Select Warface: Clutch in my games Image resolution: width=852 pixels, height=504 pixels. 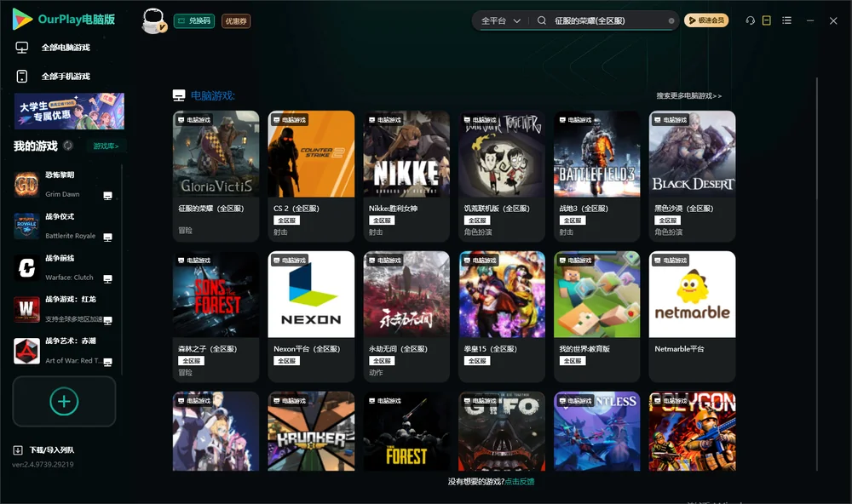click(x=66, y=267)
